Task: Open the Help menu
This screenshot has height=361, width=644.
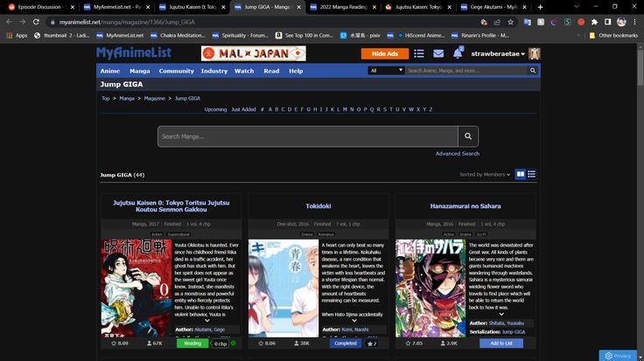Action: [296, 71]
